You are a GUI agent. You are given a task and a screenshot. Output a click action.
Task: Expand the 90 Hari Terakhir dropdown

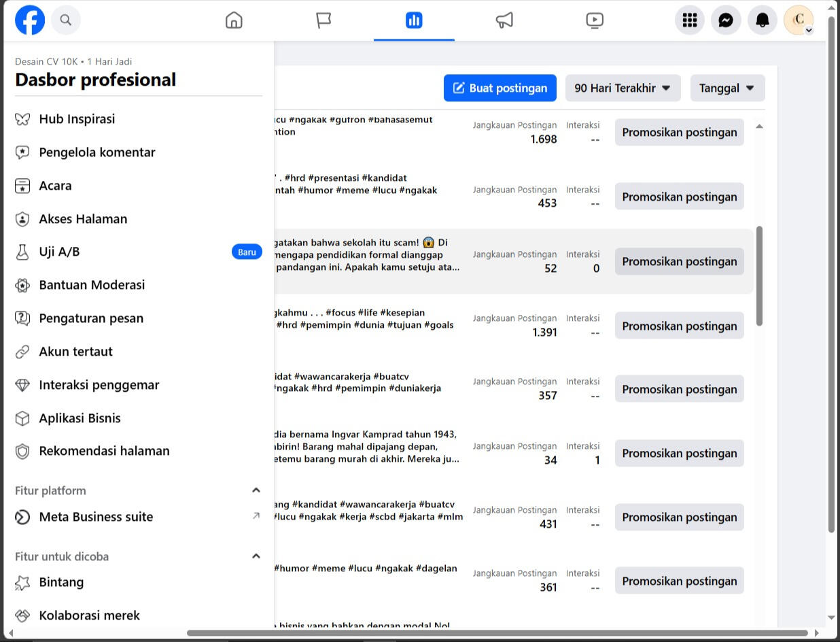(623, 88)
